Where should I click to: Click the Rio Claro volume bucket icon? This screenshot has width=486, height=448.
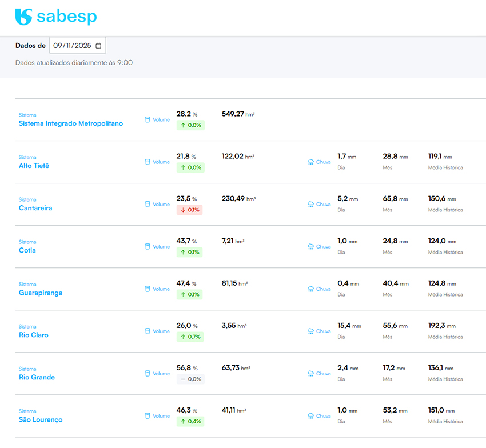(147, 331)
